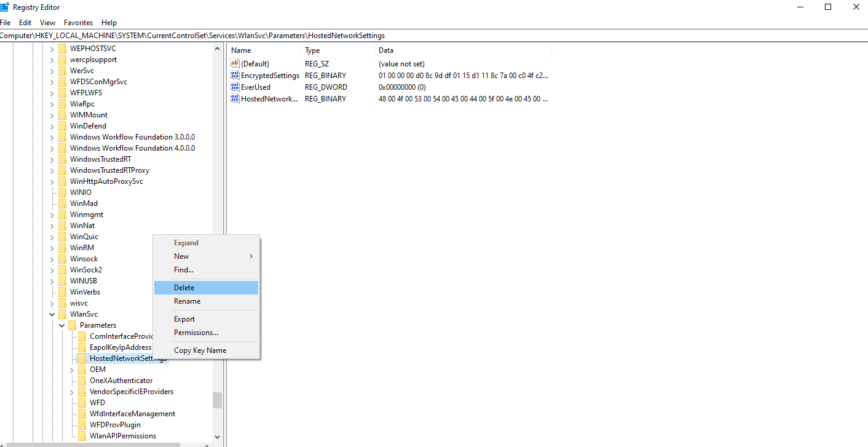868x447 pixels.
Task: Choose Delete from the context menu
Action: 184,287
